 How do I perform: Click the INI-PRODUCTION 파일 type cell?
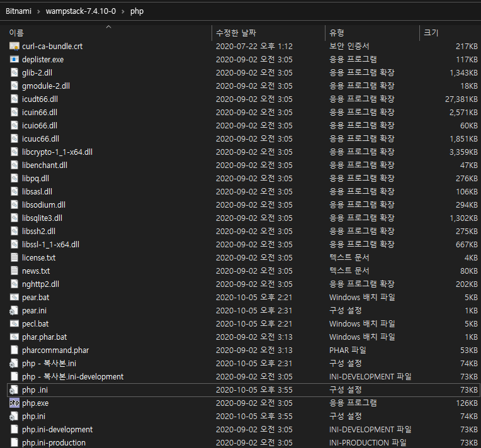[x=368, y=442]
